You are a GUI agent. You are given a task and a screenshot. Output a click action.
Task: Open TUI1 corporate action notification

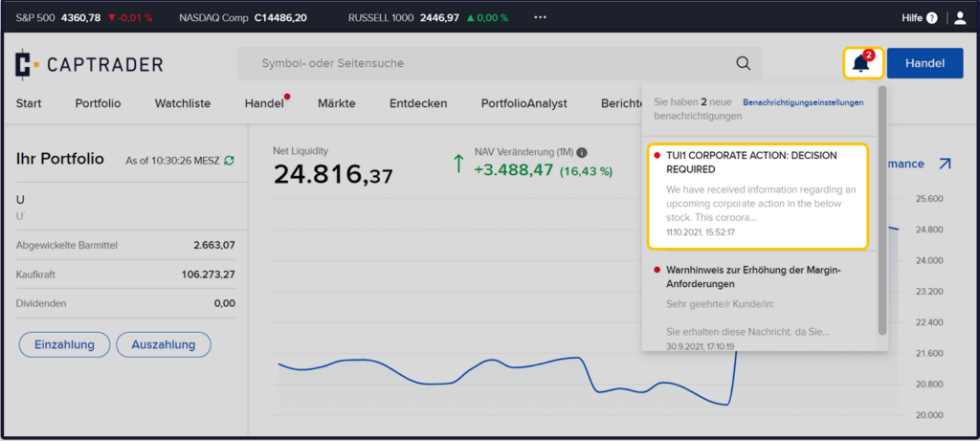(x=758, y=197)
